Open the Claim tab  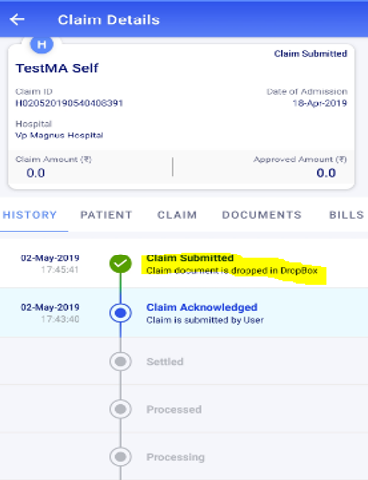point(177,215)
